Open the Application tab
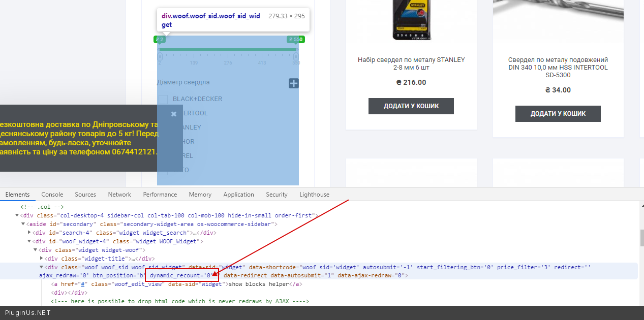This screenshot has width=644, height=320. click(238, 195)
